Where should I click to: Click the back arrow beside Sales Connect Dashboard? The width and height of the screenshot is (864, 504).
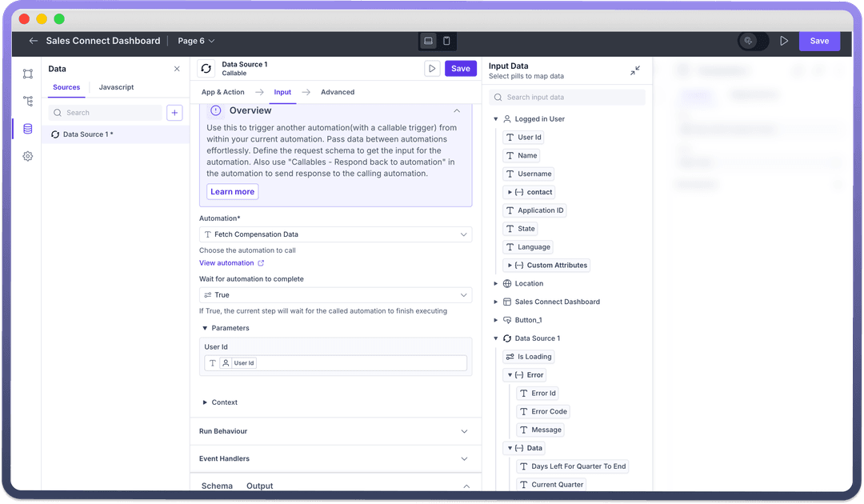coord(33,41)
